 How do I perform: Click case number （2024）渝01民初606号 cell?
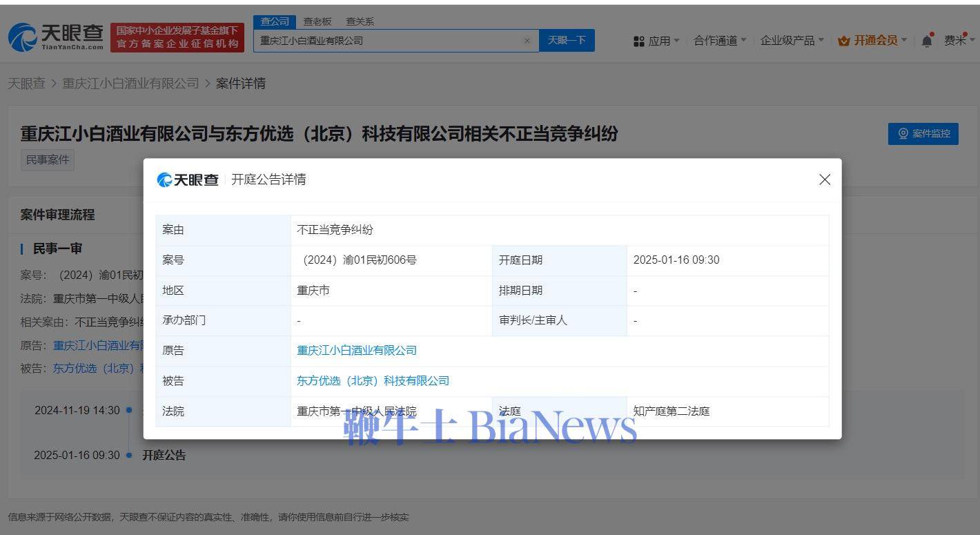click(x=391, y=260)
